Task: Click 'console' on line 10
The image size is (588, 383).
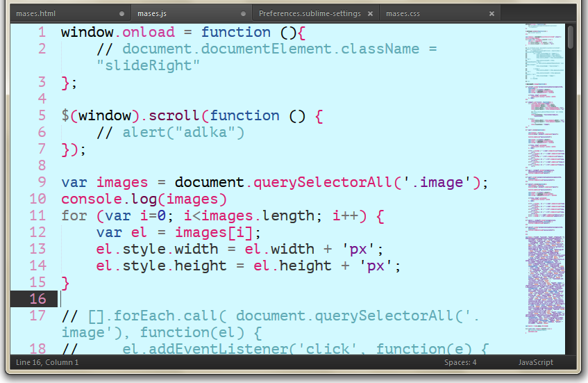Action: pyautogui.click(x=92, y=199)
